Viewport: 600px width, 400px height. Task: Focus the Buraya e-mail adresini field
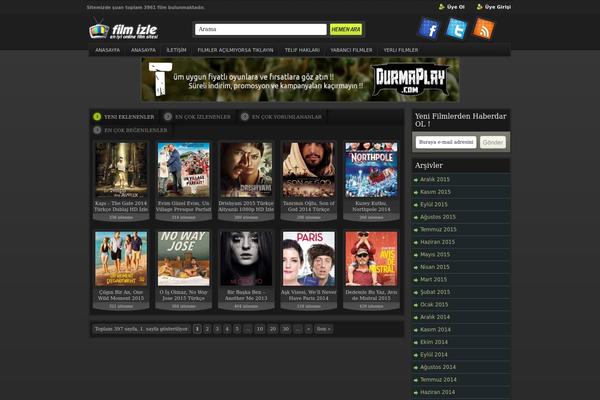tap(446, 142)
